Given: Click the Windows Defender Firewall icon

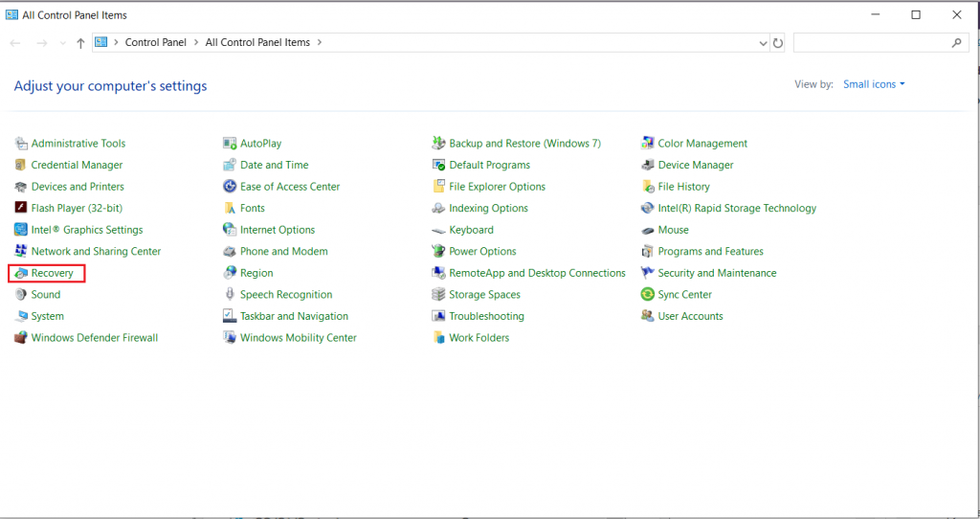Looking at the screenshot, I should (21, 338).
